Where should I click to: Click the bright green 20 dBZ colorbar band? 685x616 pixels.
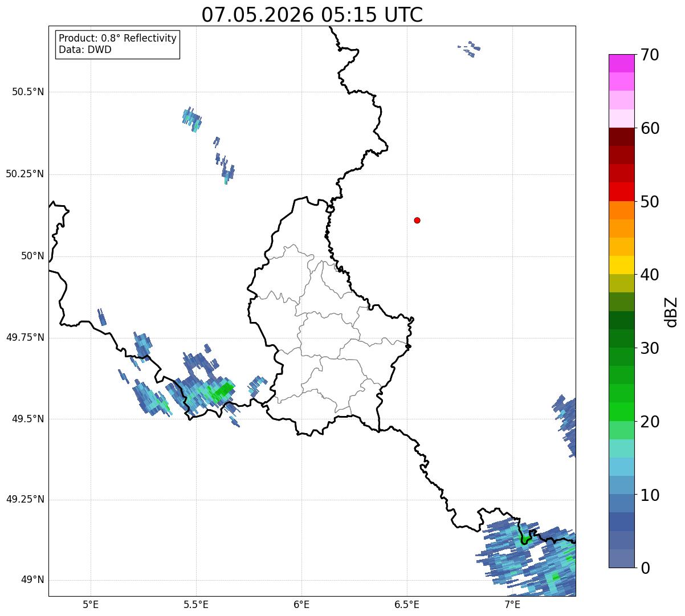click(x=621, y=411)
